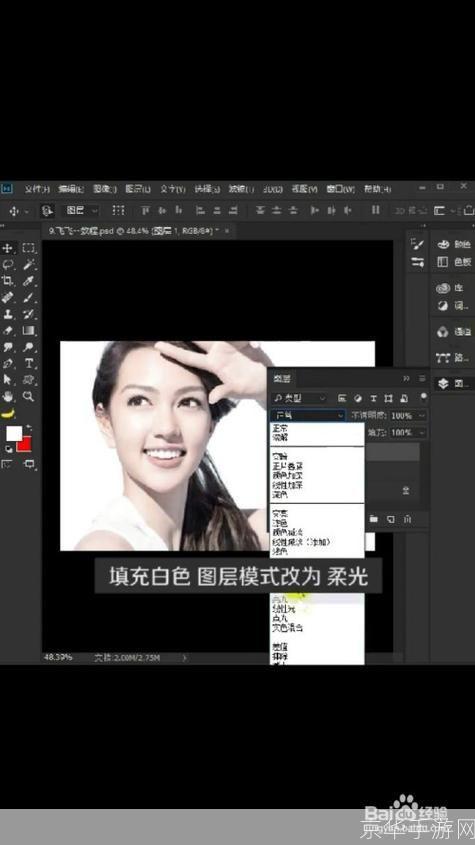Toggle pixel layer filter in Layers panel
Image resolution: width=475 pixels, height=845 pixels.
coord(342,399)
